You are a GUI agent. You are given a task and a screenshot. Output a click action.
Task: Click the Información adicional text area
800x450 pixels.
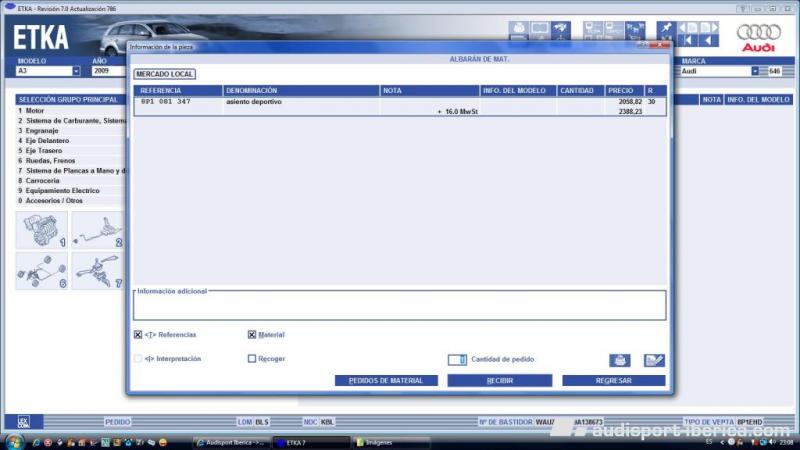(x=400, y=306)
